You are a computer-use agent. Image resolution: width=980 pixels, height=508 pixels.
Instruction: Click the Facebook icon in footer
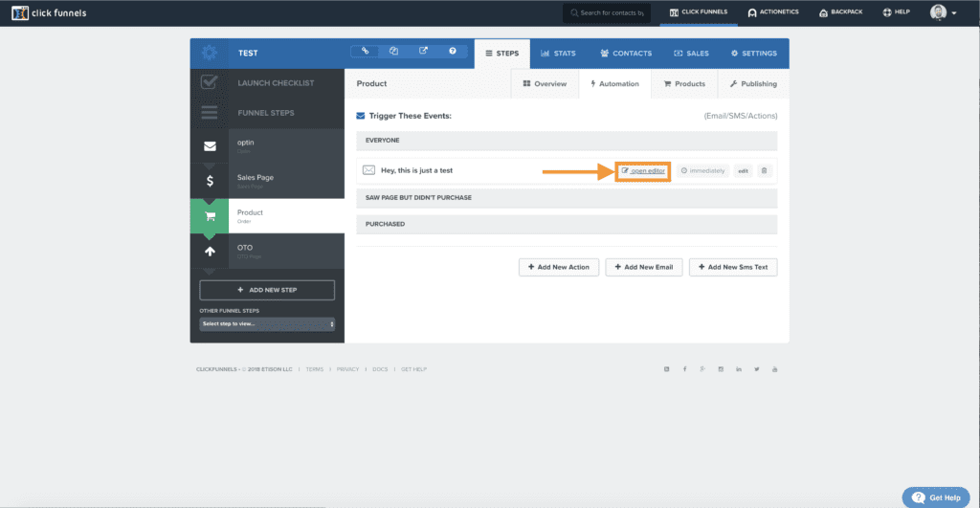pos(684,369)
